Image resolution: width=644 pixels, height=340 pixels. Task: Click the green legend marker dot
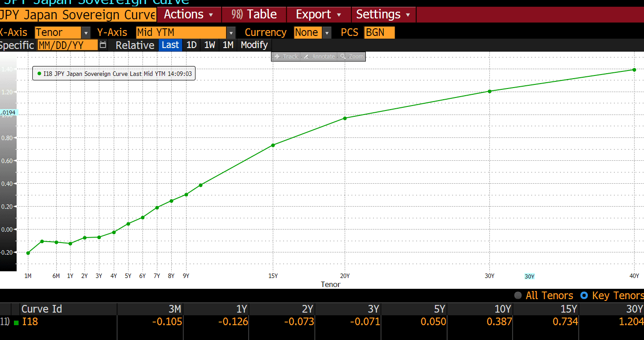(40, 74)
